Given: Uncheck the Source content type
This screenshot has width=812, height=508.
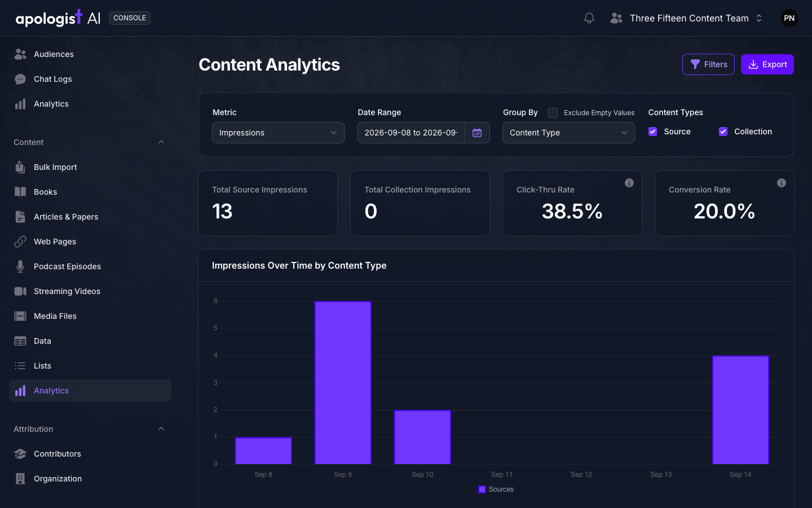Looking at the screenshot, I should pos(653,132).
